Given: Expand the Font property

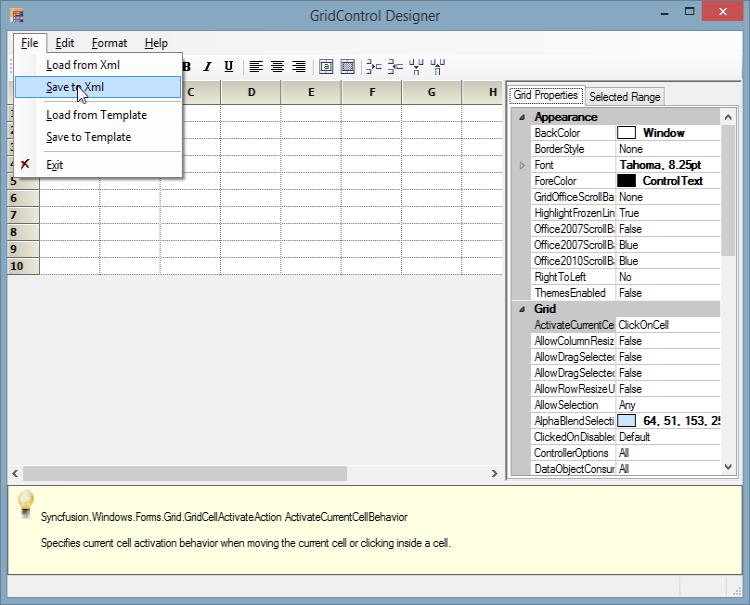Looking at the screenshot, I should (522, 165).
